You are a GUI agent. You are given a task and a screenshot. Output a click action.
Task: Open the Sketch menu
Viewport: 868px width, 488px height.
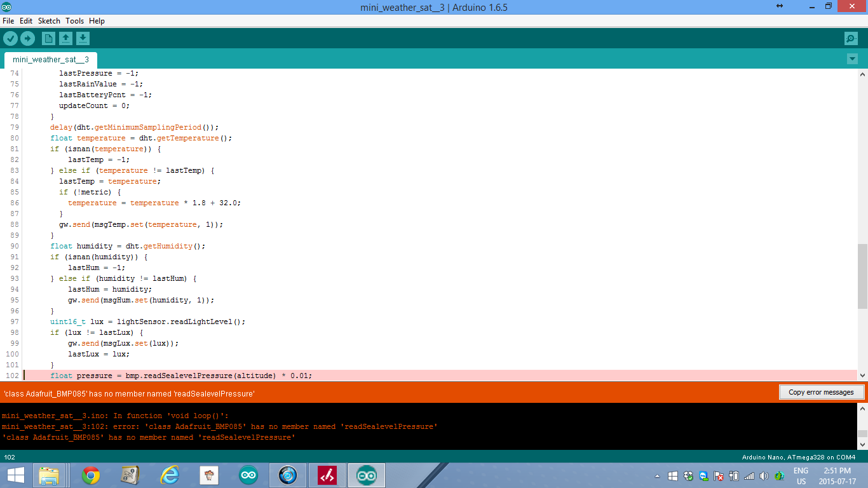[49, 21]
